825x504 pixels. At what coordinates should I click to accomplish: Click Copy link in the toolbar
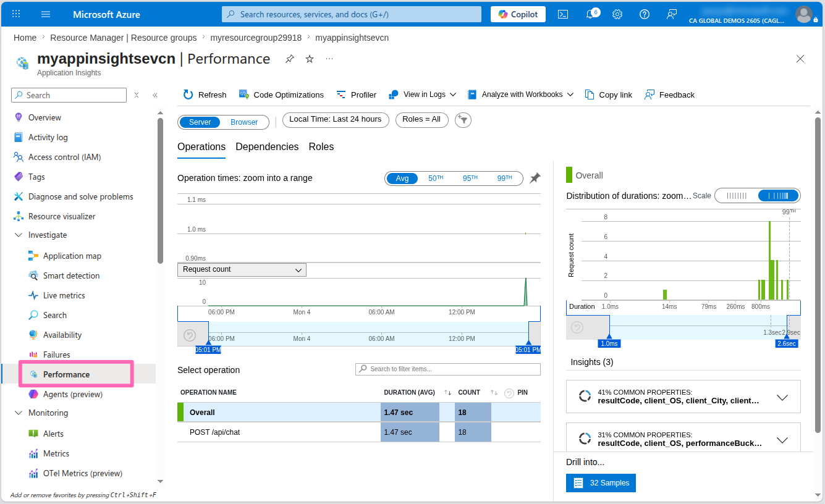click(609, 94)
